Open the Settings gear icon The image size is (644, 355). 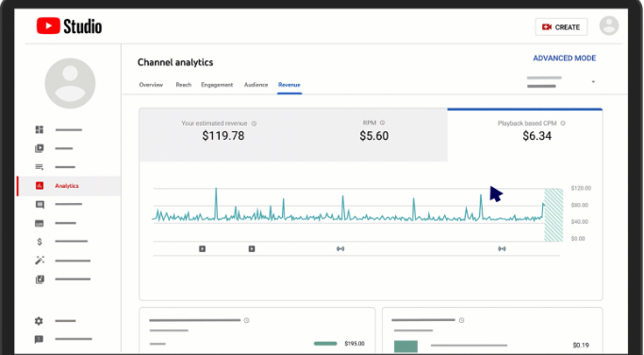[39, 321]
